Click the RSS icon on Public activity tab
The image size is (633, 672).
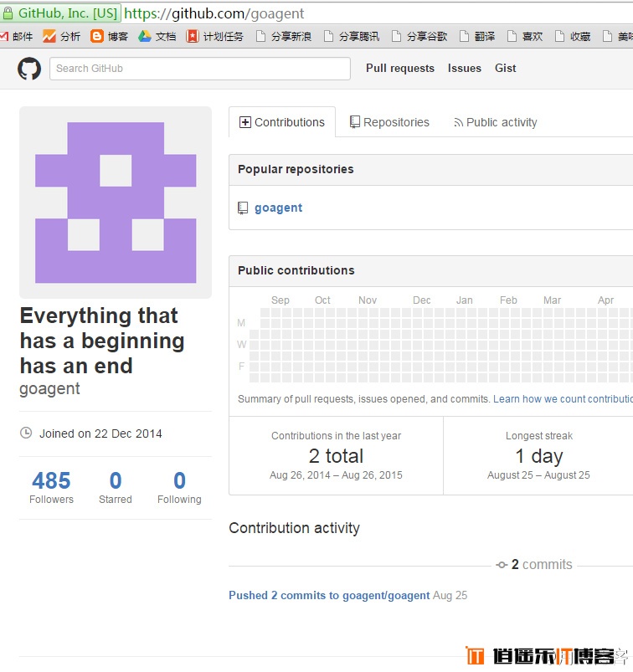(459, 123)
